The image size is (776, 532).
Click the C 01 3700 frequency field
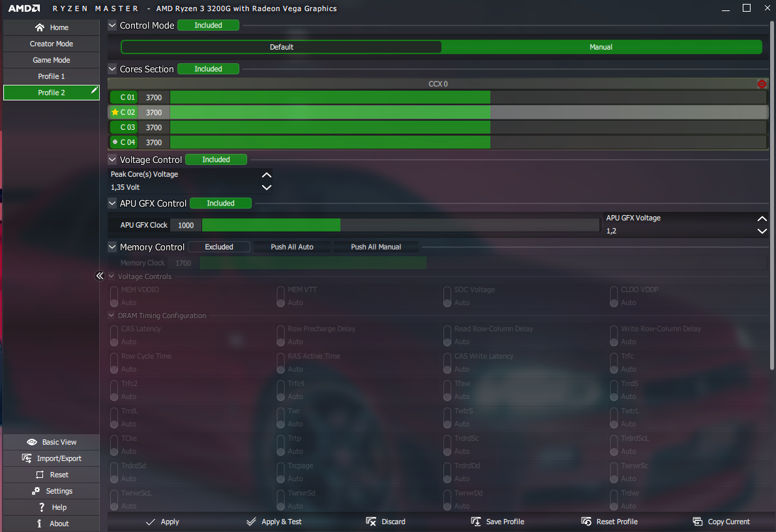coord(154,98)
